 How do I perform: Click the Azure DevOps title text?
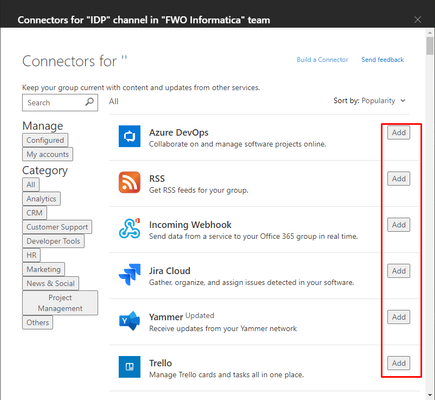point(179,133)
